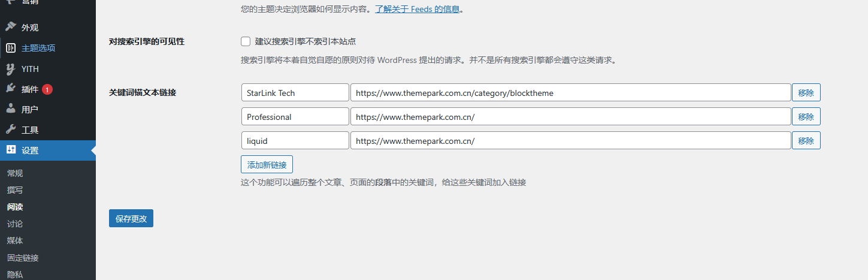Screen dimensions: 868x280
Task: Click the 关键词锚文本链接 label
Action: 143,93
